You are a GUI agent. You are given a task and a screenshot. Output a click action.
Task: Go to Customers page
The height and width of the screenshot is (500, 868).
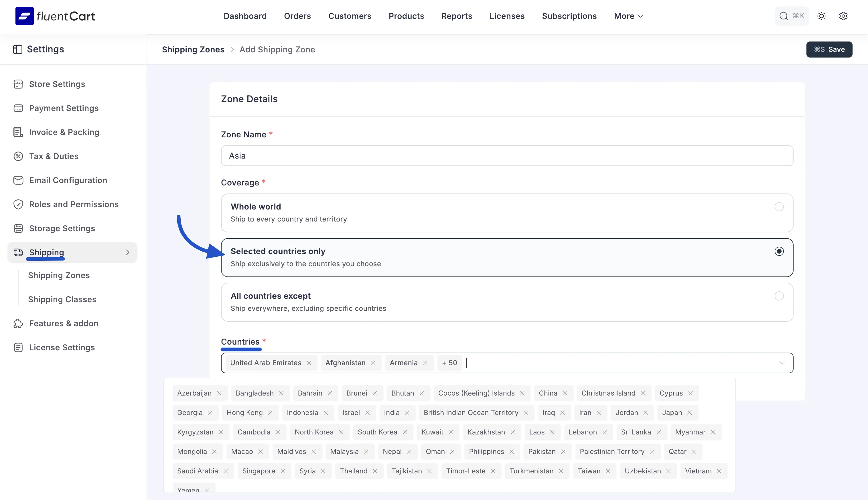pos(350,16)
